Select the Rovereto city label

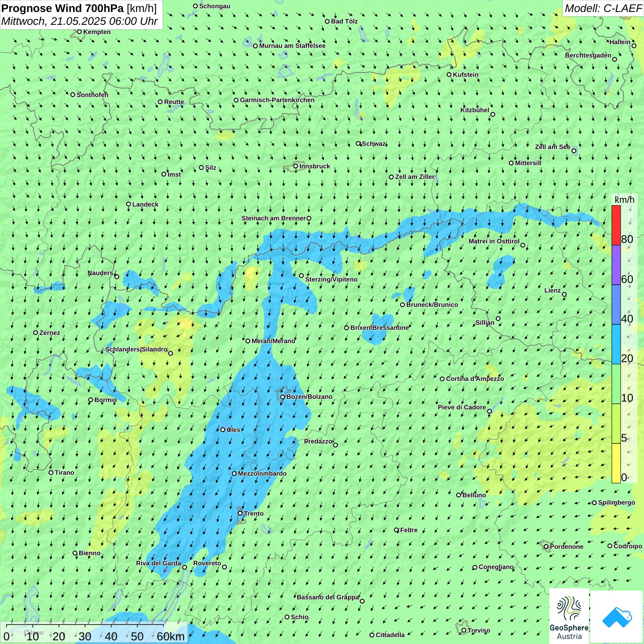tap(207, 563)
